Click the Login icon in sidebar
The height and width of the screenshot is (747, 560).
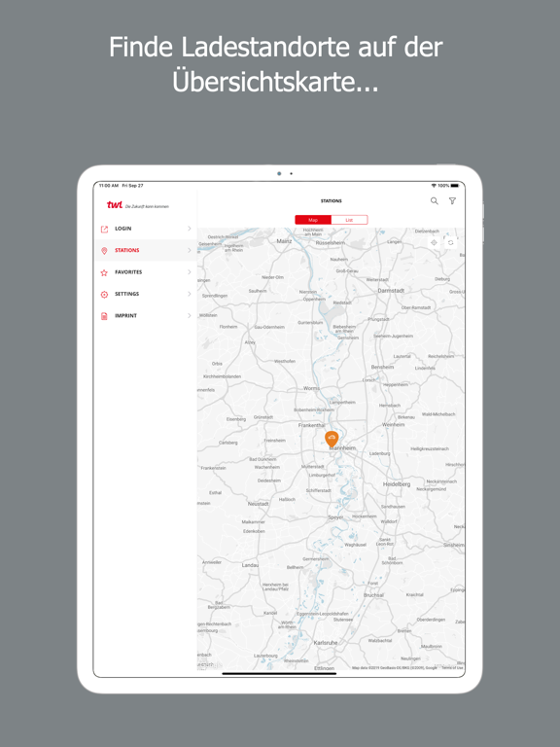coord(104,229)
